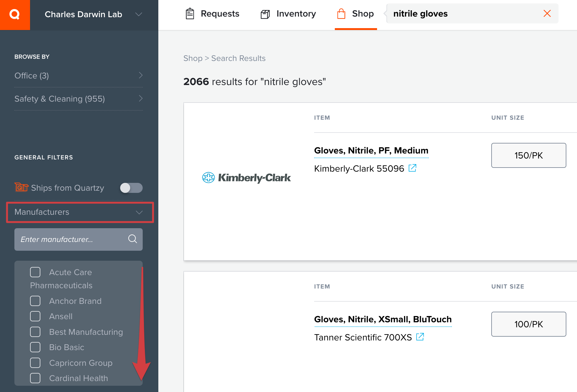The width and height of the screenshot is (577, 392).
Task: Click the Inventory box icon
Action: 265,14
